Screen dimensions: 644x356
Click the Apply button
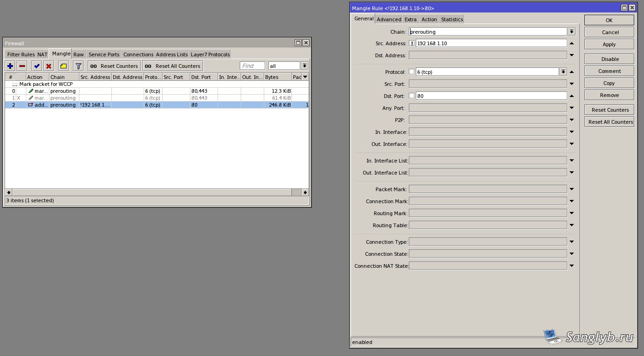609,44
